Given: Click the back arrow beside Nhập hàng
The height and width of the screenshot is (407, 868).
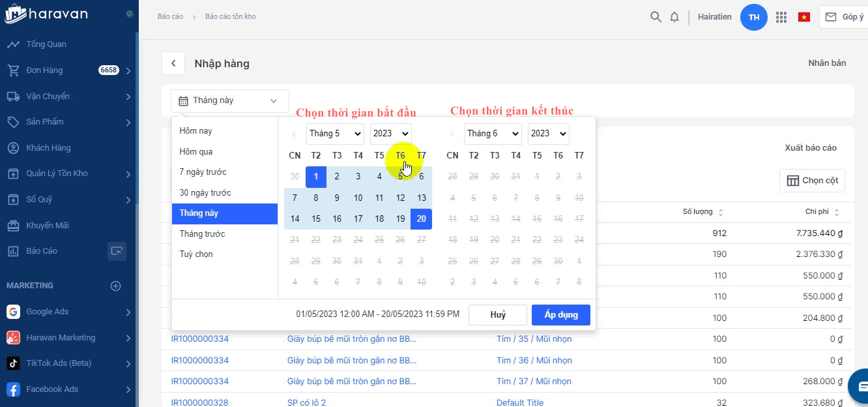Looking at the screenshot, I should click(173, 63).
